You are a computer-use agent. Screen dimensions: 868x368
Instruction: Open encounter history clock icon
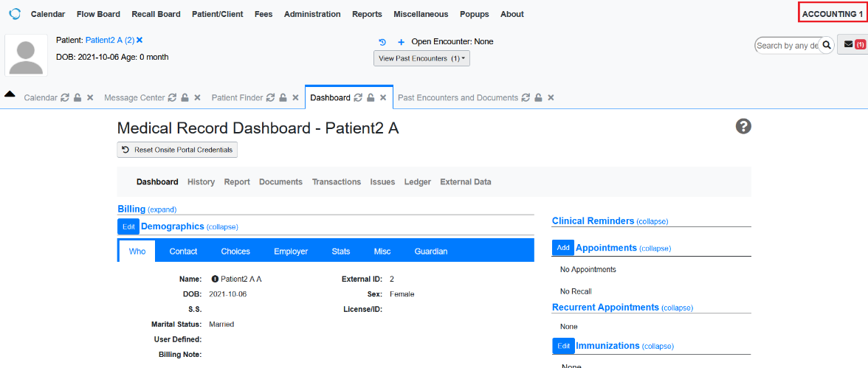point(382,42)
